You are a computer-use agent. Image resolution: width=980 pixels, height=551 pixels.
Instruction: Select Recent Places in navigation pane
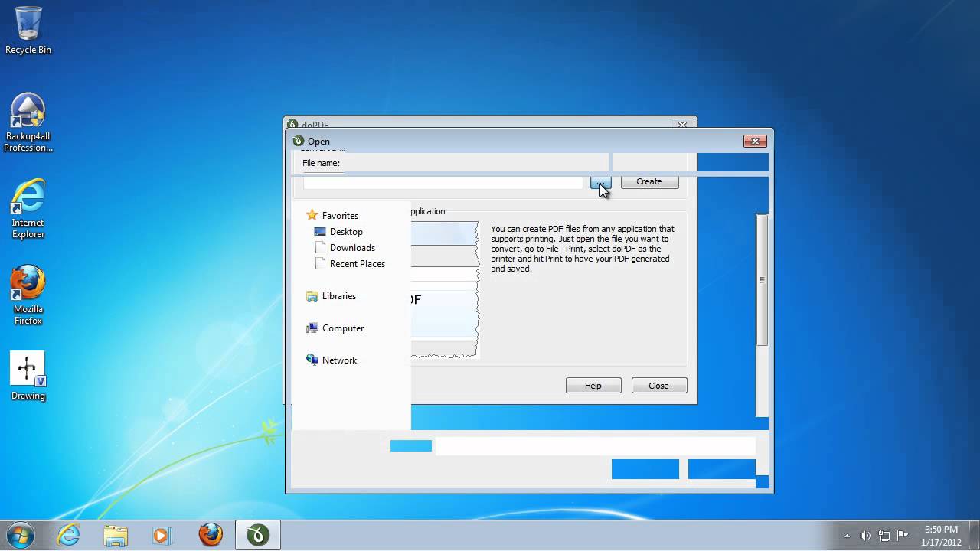click(349, 264)
